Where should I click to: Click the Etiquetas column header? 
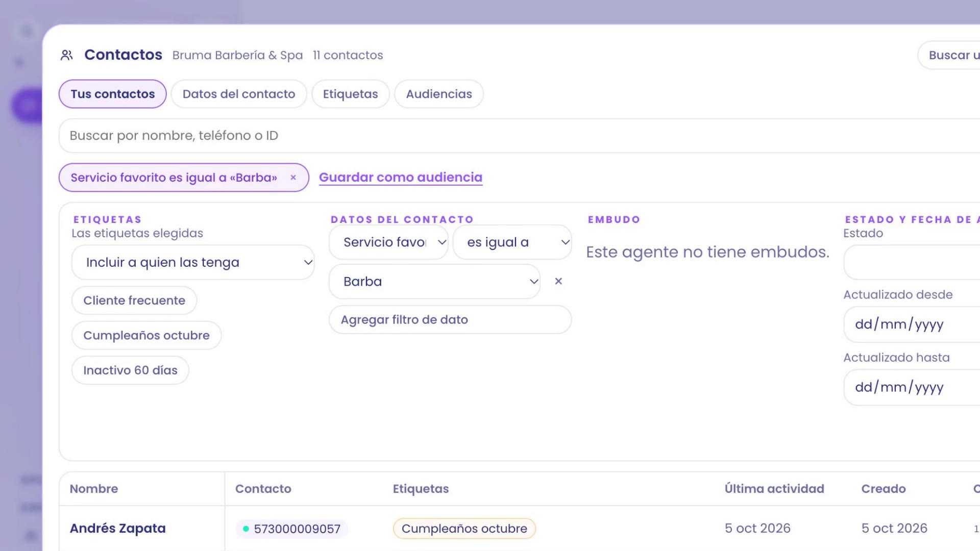(421, 489)
